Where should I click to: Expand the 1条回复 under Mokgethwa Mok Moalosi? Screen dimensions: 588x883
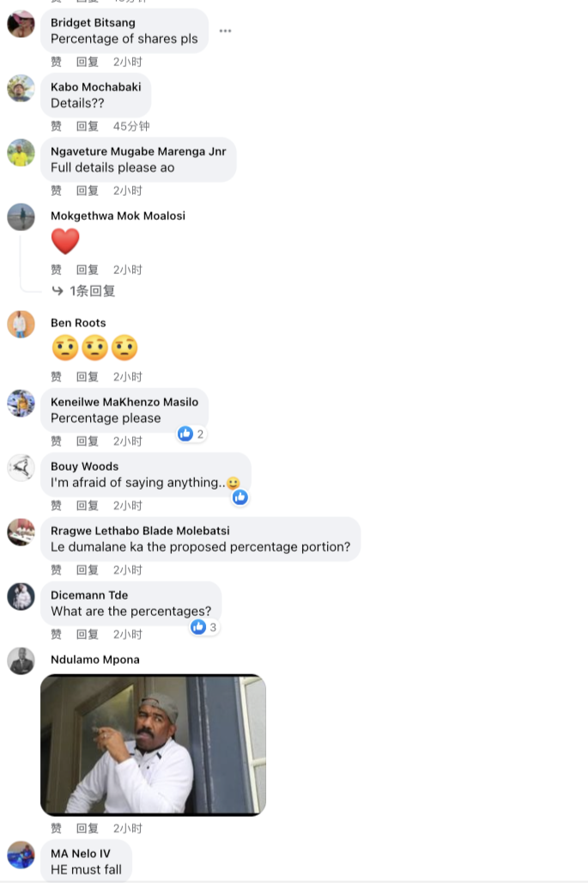coord(83,291)
